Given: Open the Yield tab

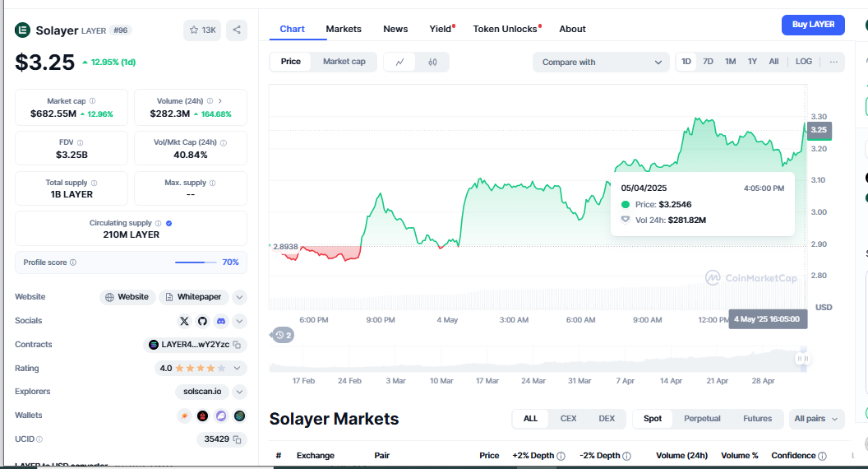Looking at the screenshot, I should click(441, 29).
